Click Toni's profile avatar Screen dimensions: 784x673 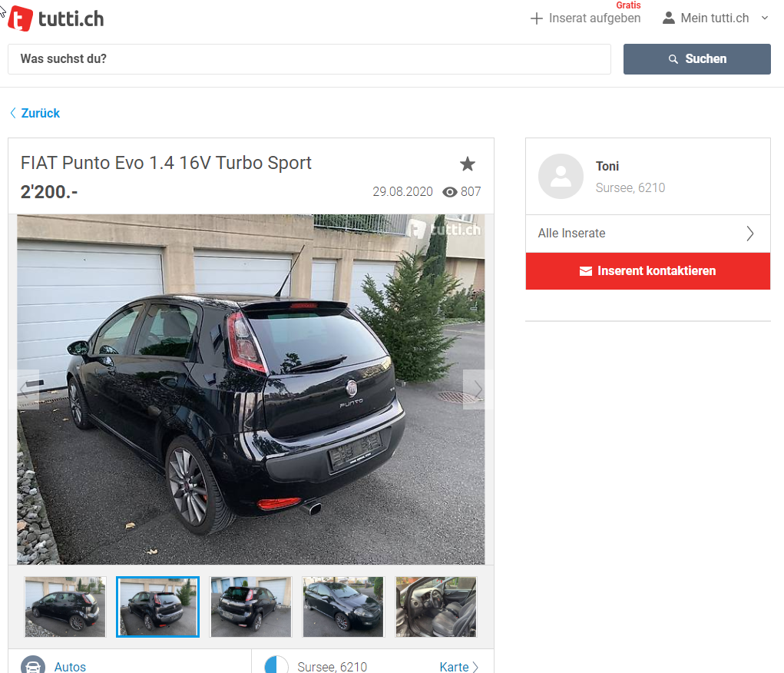click(561, 176)
